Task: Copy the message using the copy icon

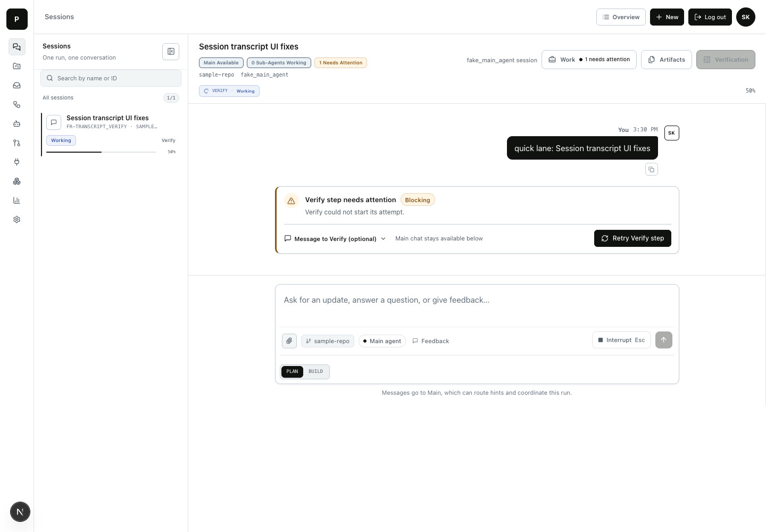Action: pos(652,170)
